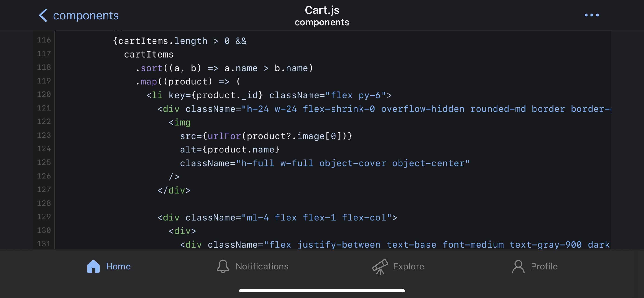Open the Profile tab from the bottom bar
The width and height of the screenshot is (644, 298).
click(x=535, y=266)
